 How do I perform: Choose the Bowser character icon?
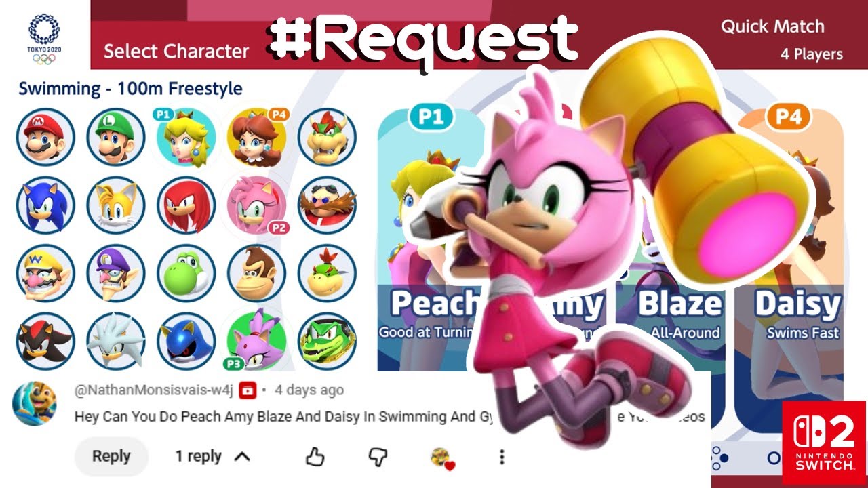(x=327, y=136)
